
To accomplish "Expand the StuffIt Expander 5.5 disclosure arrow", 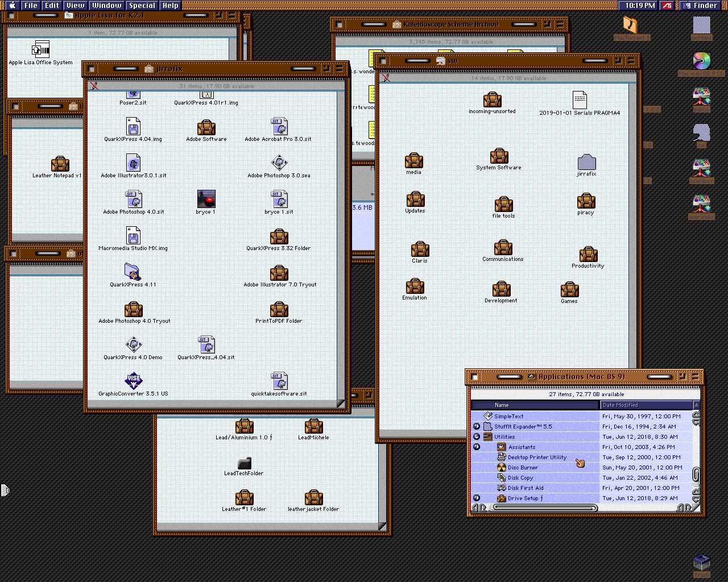I will pyautogui.click(x=477, y=426).
